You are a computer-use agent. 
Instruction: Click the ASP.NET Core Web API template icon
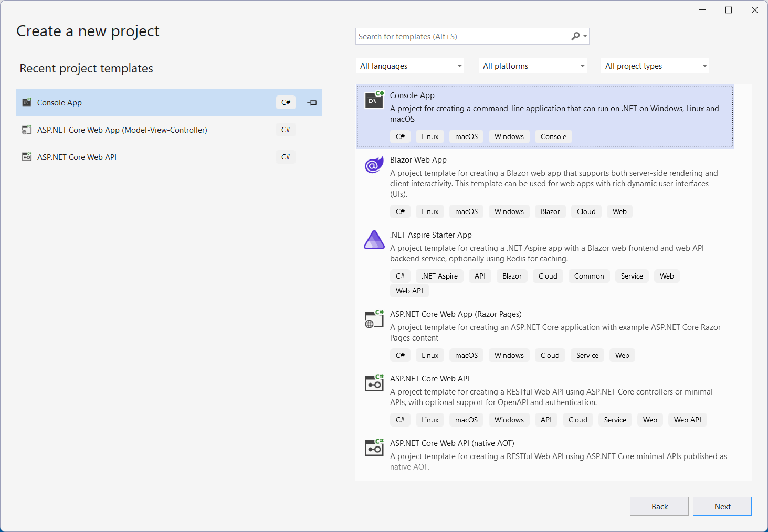pos(374,384)
